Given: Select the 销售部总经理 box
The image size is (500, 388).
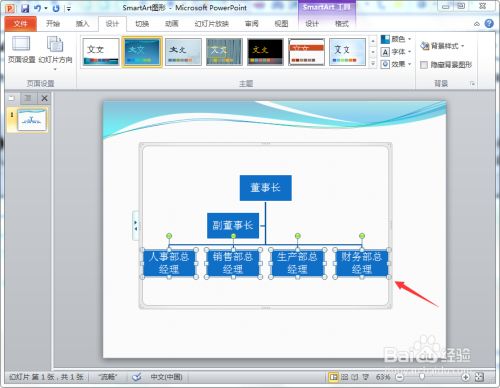Looking at the screenshot, I should tap(233, 263).
